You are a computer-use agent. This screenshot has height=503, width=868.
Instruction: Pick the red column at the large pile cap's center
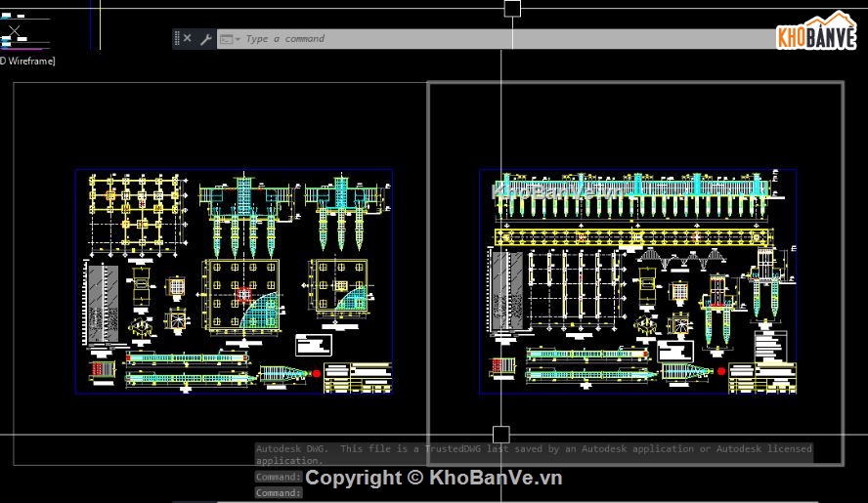(244, 294)
